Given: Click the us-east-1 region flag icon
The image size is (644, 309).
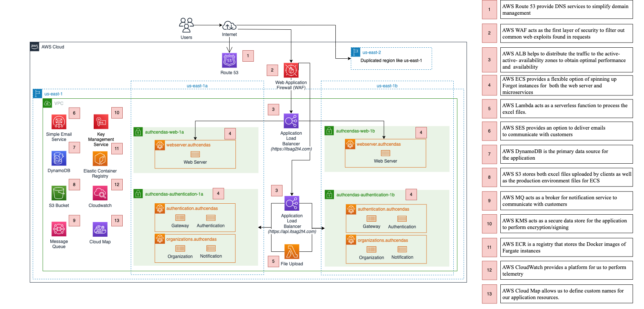Looking at the screenshot, I should pyautogui.click(x=37, y=94).
